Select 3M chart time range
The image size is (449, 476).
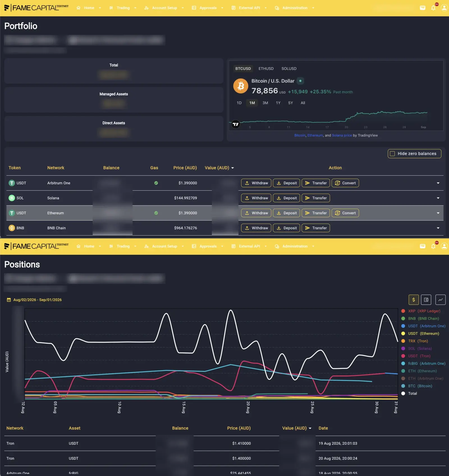tap(265, 103)
